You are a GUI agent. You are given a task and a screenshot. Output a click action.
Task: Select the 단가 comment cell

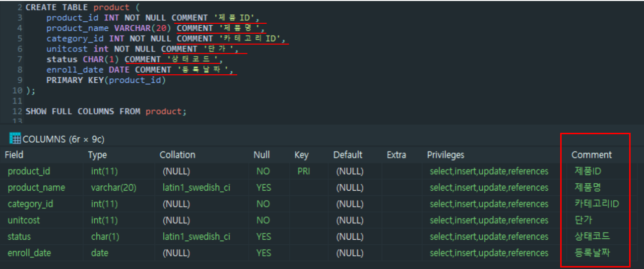583,220
